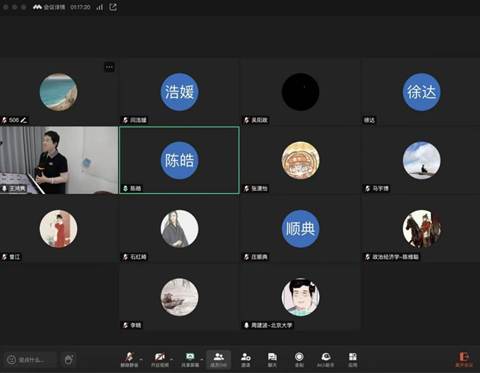
Task: Select the horseman painting avatar
Action: pos(421,229)
